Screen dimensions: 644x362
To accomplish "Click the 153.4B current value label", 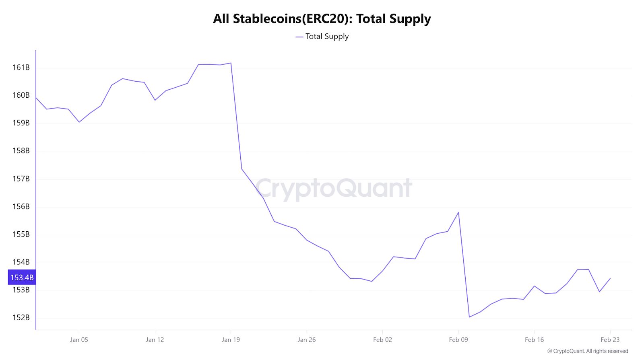I will (x=22, y=278).
